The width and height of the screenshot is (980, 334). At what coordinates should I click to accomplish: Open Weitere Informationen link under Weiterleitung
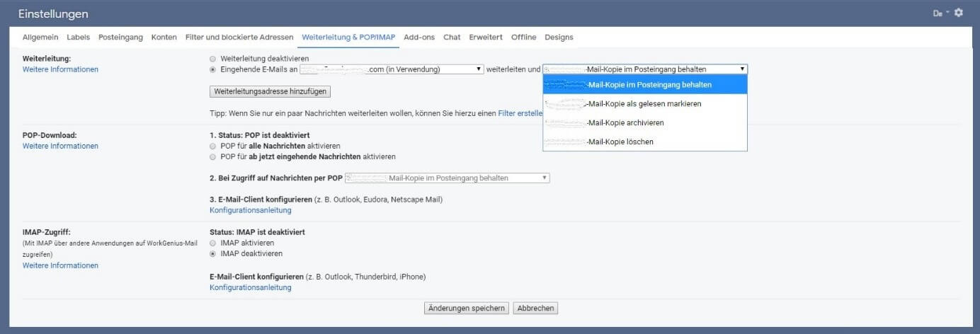60,69
